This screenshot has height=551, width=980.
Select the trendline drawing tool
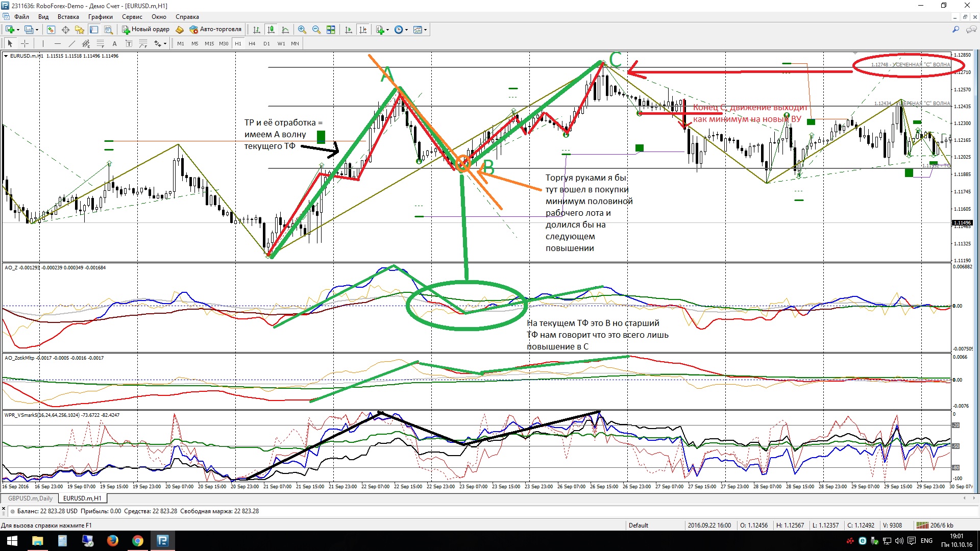click(71, 43)
